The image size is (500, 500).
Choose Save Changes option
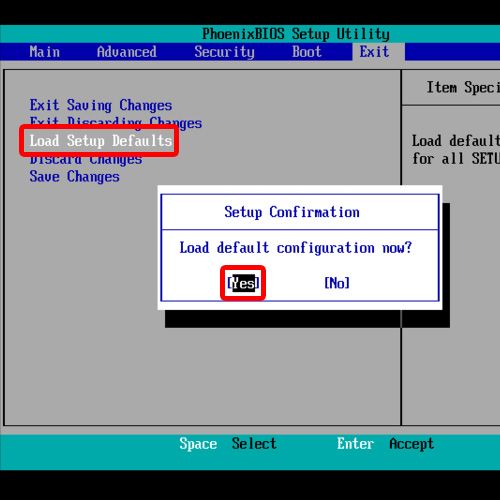pyautogui.click(x=74, y=177)
